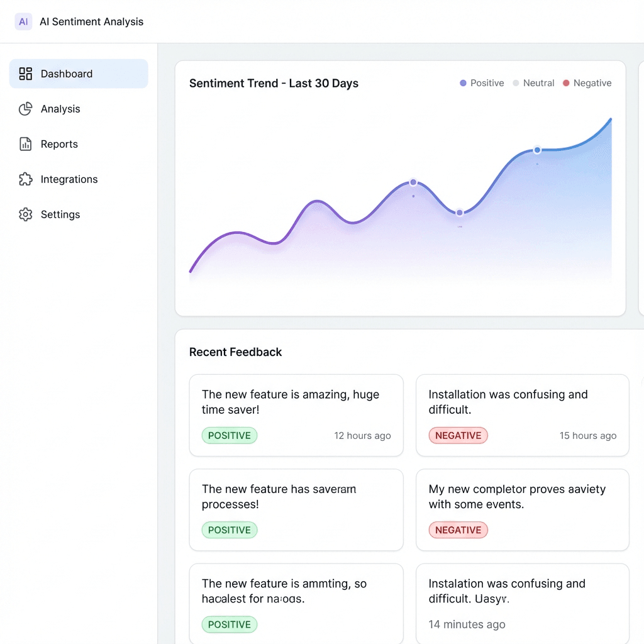The width and height of the screenshot is (644, 644).
Task: Click the NEGATIVE badge on the installation feedback
Action: (458, 435)
